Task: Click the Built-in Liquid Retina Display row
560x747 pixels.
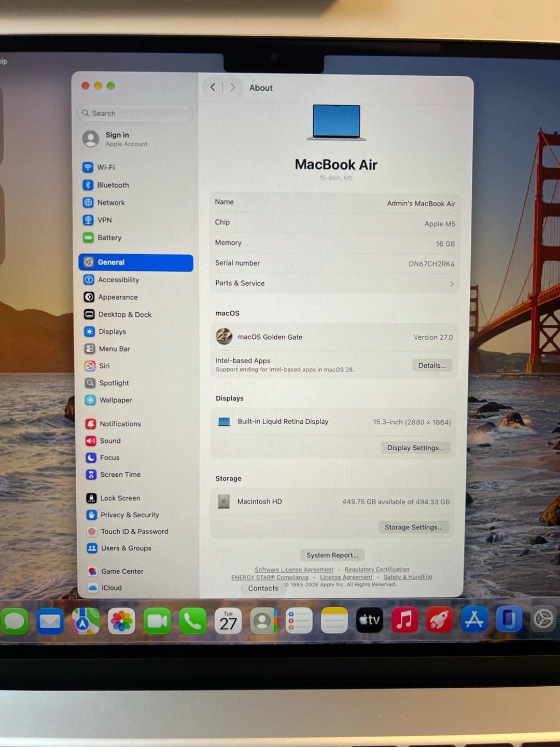Action: click(x=333, y=422)
